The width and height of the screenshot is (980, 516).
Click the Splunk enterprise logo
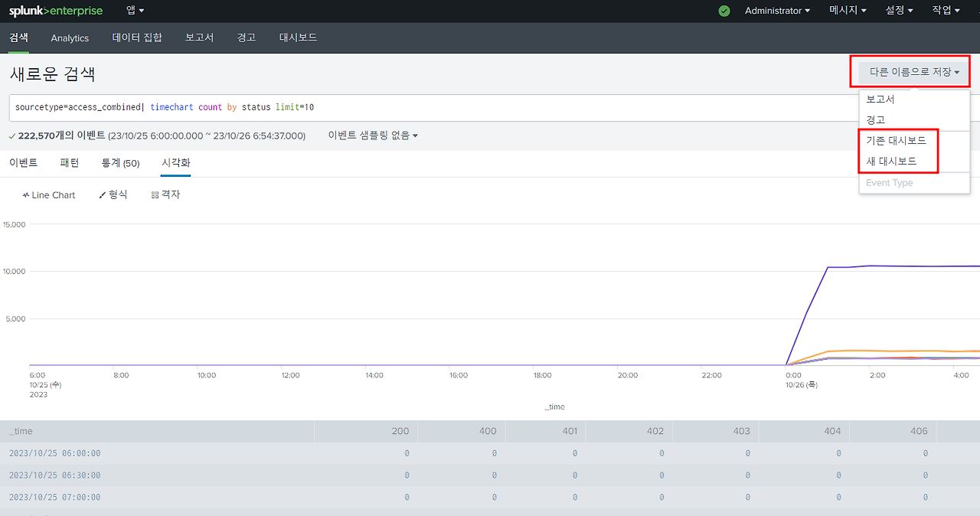tap(56, 11)
